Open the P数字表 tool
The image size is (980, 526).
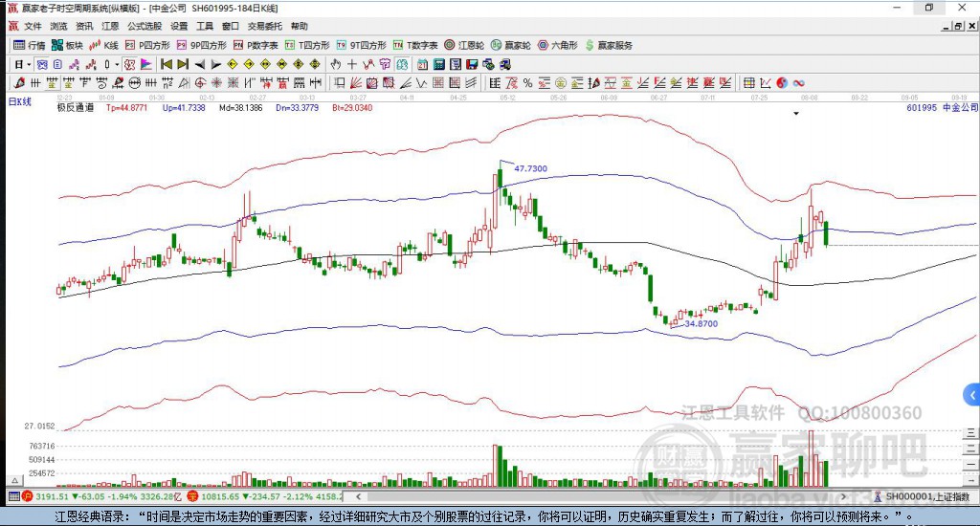[256, 45]
